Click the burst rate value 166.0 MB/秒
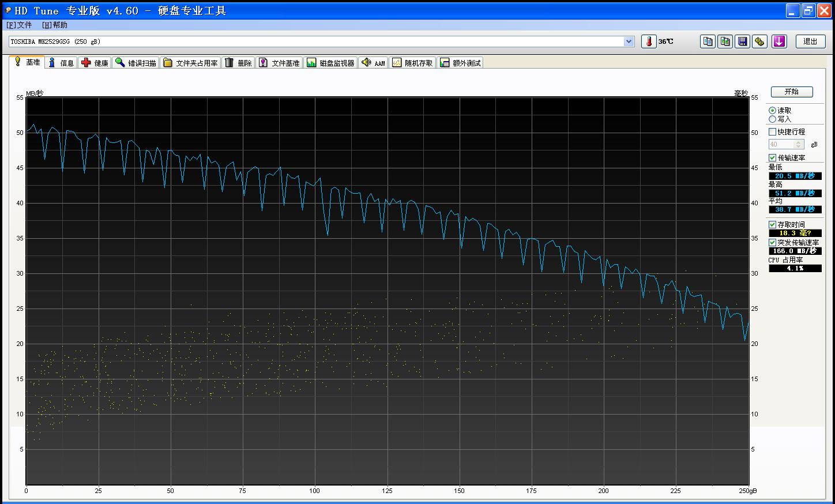 pyautogui.click(x=795, y=251)
